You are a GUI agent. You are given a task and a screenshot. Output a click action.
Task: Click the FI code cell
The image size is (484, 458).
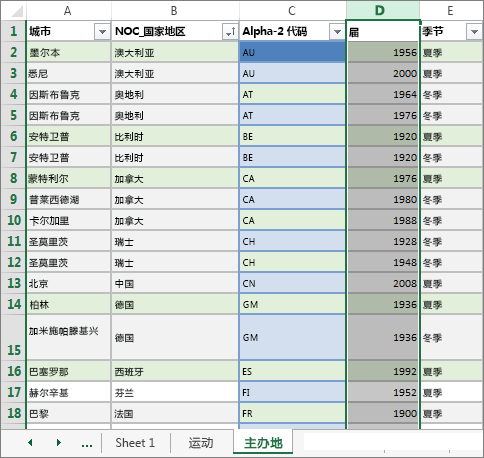click(x=292, y=392)
